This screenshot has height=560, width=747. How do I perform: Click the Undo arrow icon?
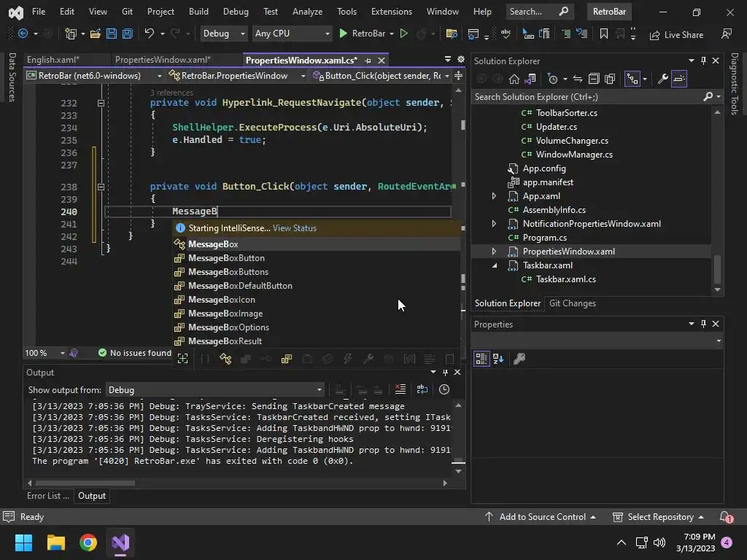[x=150, y=34]
